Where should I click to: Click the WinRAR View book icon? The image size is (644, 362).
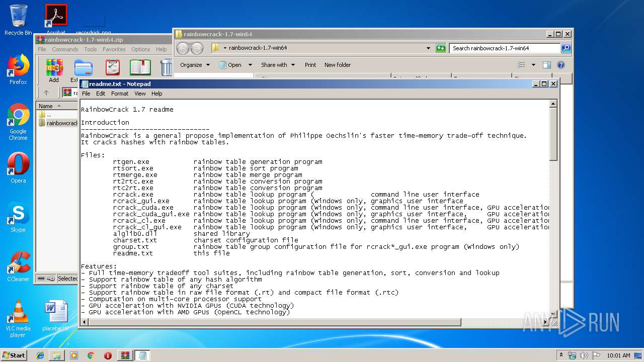click(x=140, y=67)
